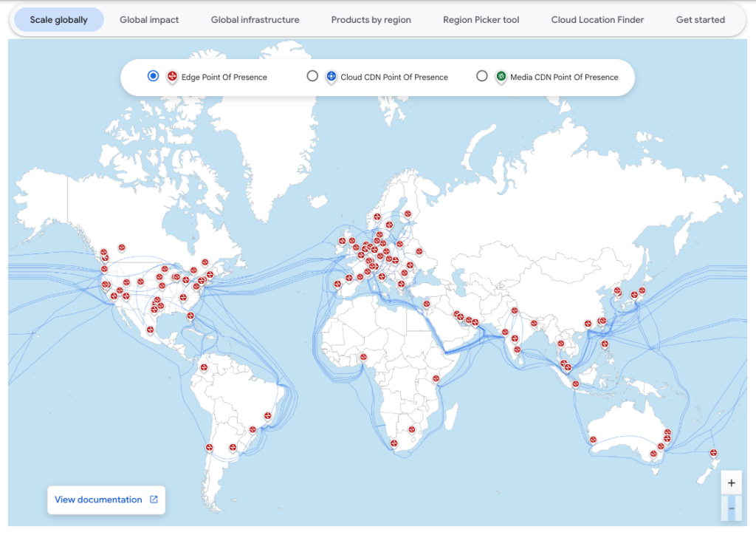Click the edge marker in the Philippines

click(605, 344)
